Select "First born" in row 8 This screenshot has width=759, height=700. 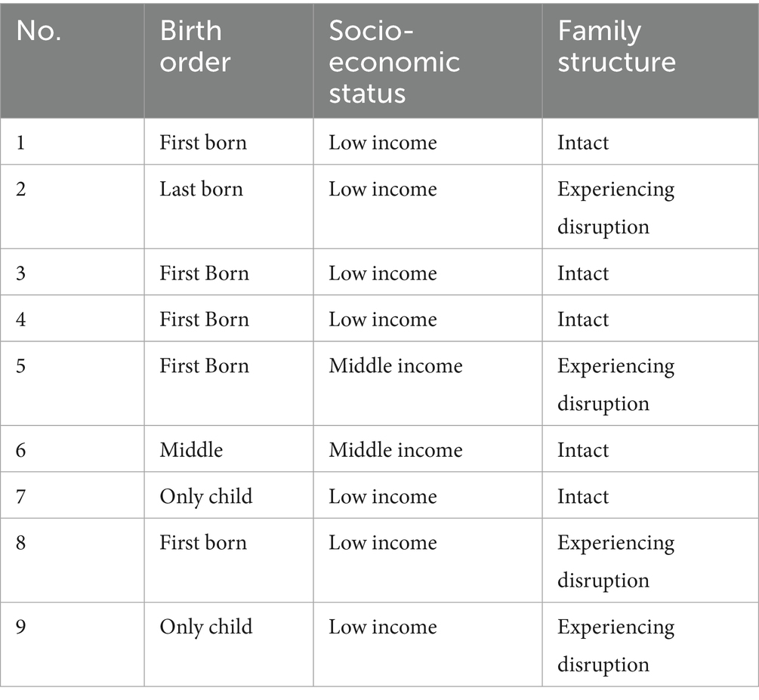203,543
